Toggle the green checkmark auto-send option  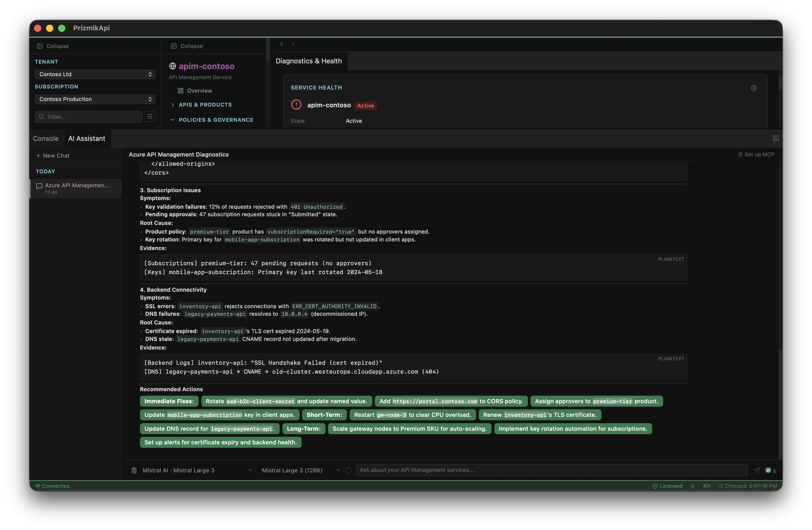tap(769, 470)
